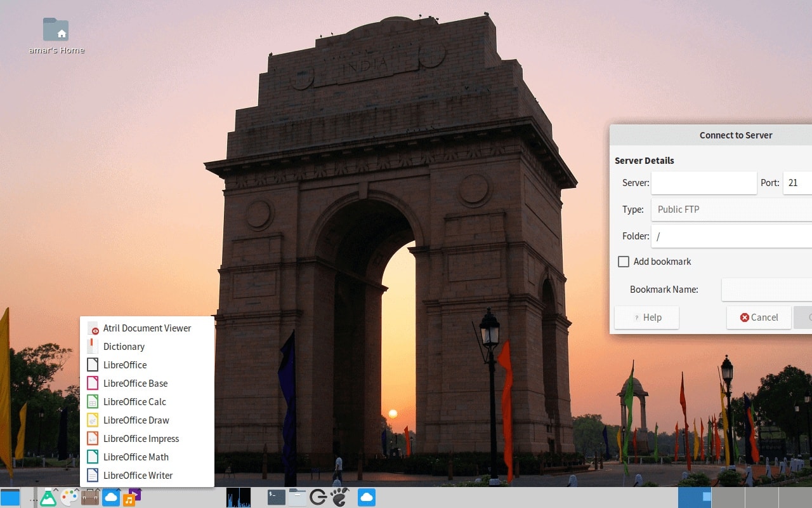
Task: Open the Graphics palette menu in panel
Action: point(69,497)
